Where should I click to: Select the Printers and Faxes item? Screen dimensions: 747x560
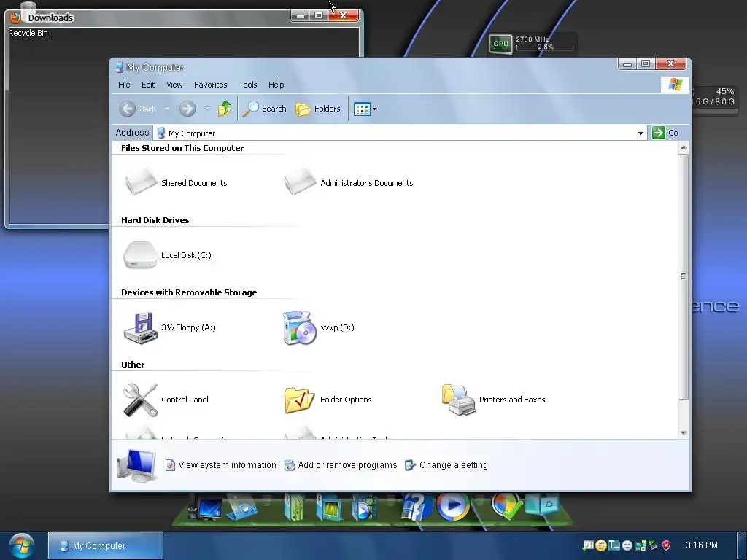(x=493, y=400)
